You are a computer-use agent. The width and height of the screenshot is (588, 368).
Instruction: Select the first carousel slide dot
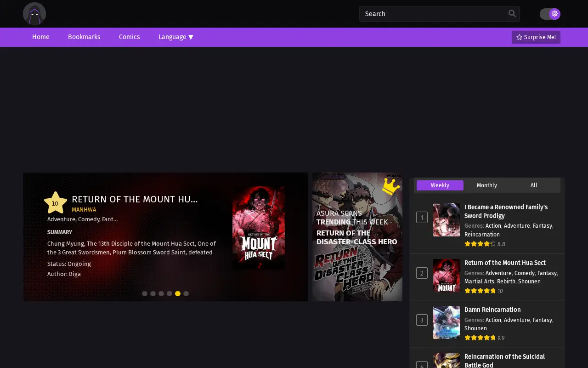145,293
